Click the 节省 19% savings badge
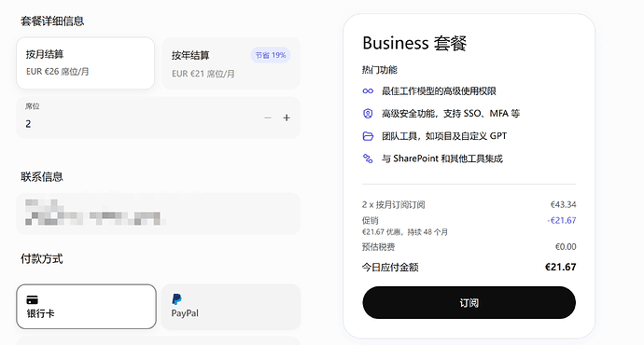This screenshot has width=644, height=345. (271, 55)
